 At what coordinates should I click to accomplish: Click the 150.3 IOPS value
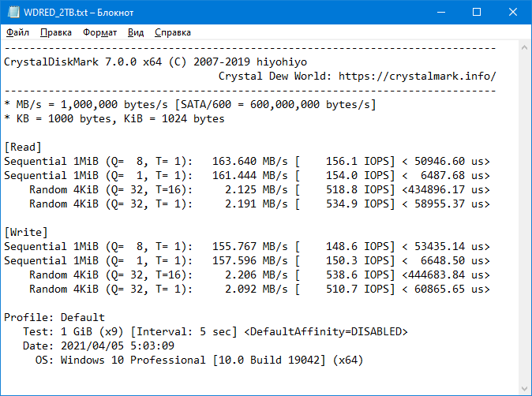pos(358,261)
